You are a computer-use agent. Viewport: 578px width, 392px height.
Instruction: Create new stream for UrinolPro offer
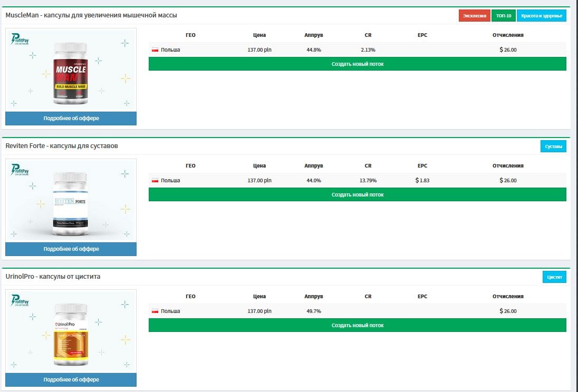tap(357, 325)
